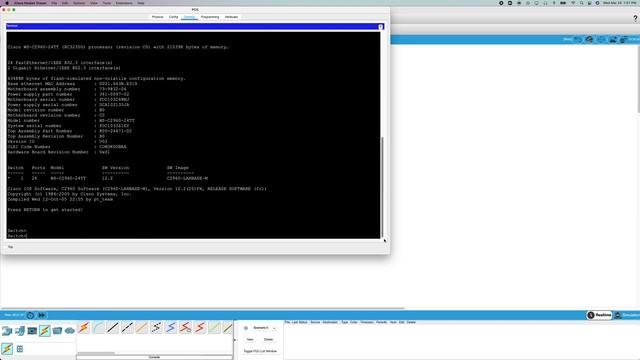Image resolution: width=640 pixels, height=360 pixels.
Task: Pick the Copper Straight-Through cable
Action: click(113, 327)
